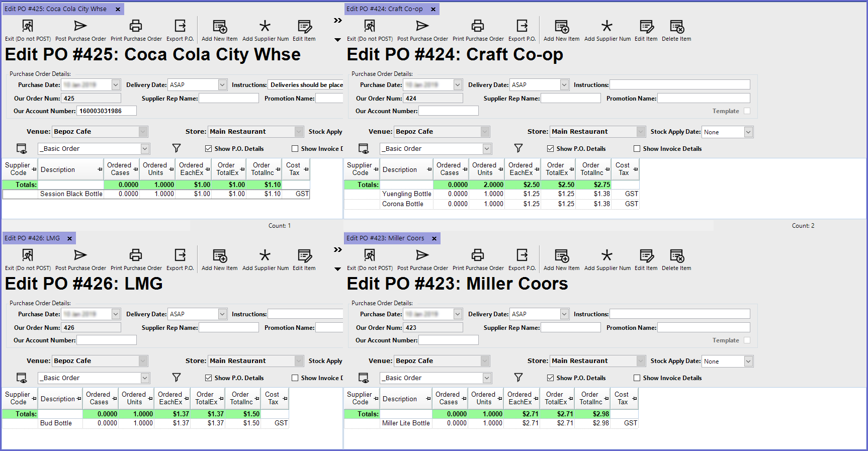Enable Show Invoice Details in PO #423
The width and height of the screenshot is (868, 451).
click(x=637, y=378)
